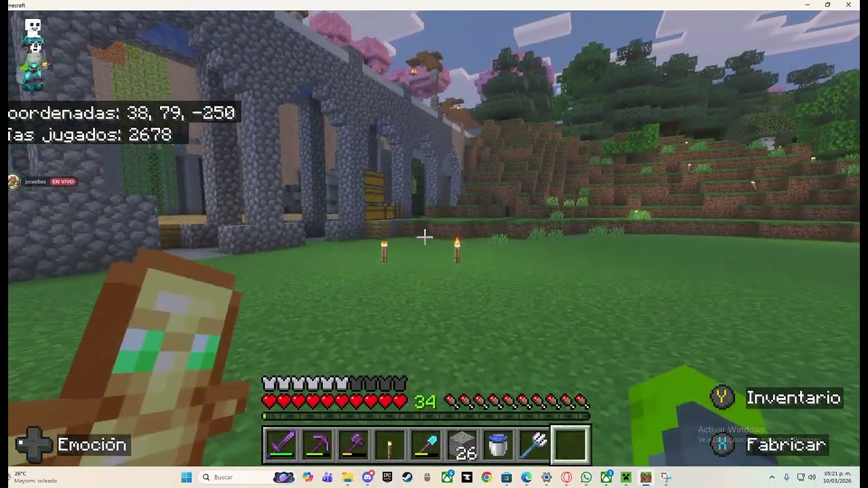Open Steam from the taskbar
Image resolution: width=868 pixels, height=488 pixels.
(407, 477)
